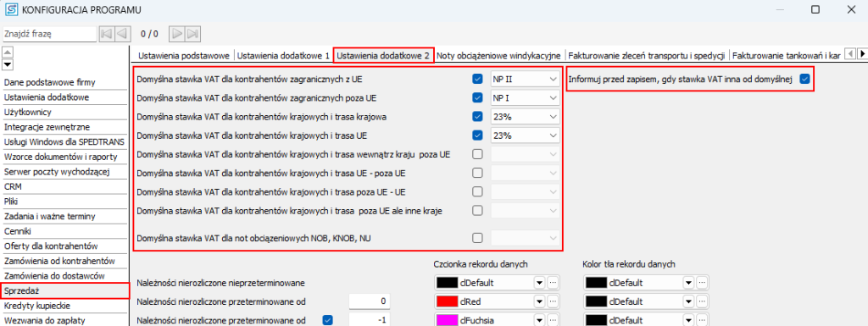Viewport: 868px width, 326px height.
Task: Expand the clRed font color dropdown
Action: (539, 301)
